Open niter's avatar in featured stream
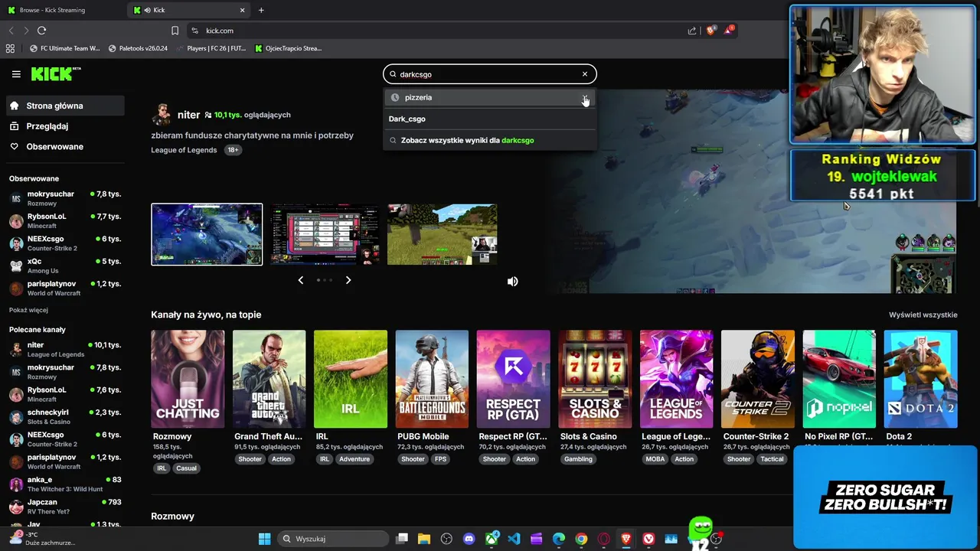The height and width of the screenshot is (551, 980). click(162, 115)
